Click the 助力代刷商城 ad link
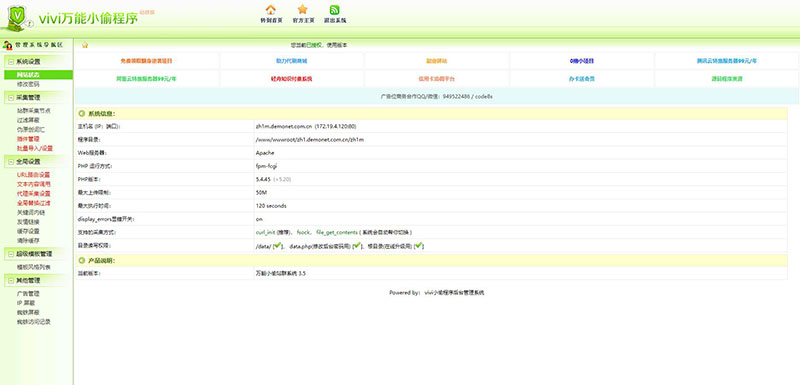The height and width of the screenshot is (385, 800). (x=292, y=61)
